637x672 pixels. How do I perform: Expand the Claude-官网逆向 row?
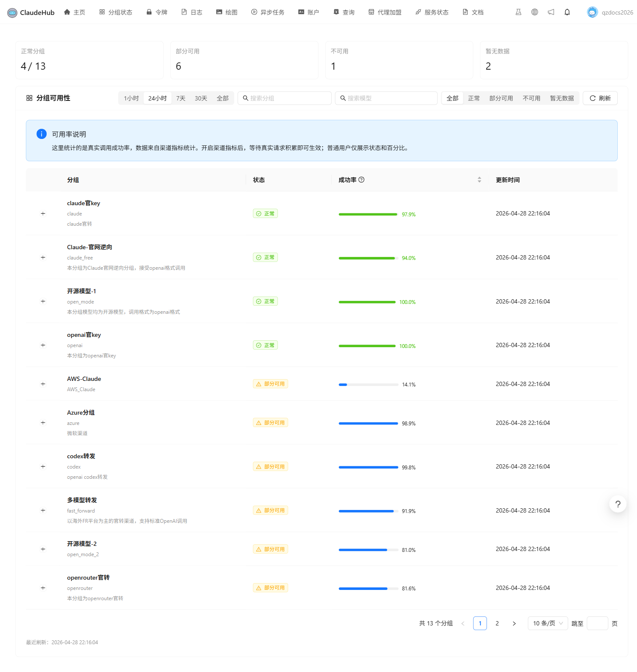43,257
